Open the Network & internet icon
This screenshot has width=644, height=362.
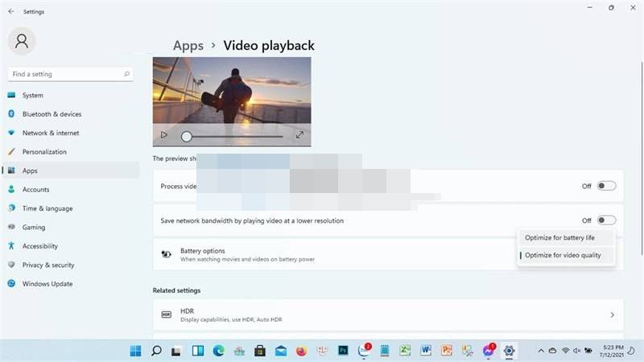pyautogui.click(x=11, y=133)
